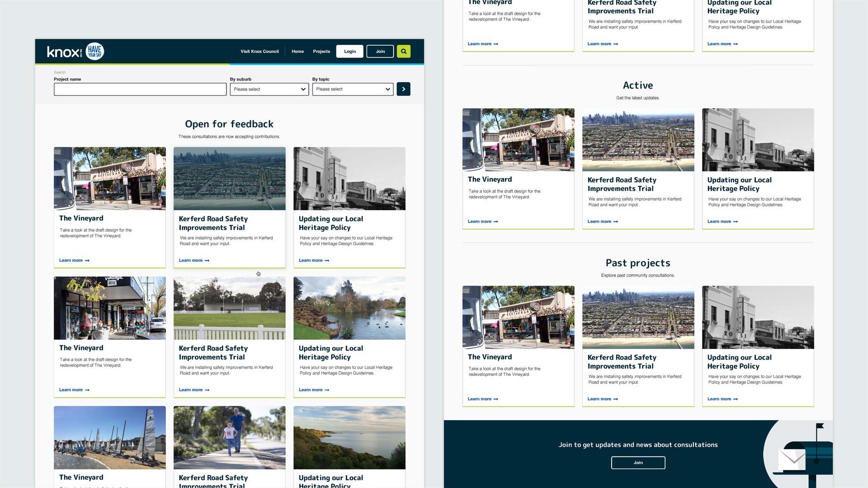Open the sailboats on beach thumbnail
Image resolution: width=868 pixels, height=488 pixels.
pyautogui.click(x=109, y=437)
